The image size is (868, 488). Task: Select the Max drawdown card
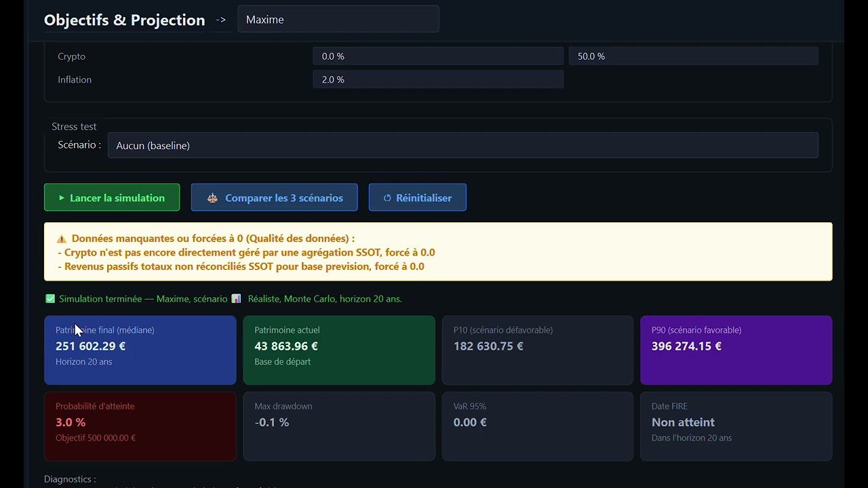tap(339, 426)
